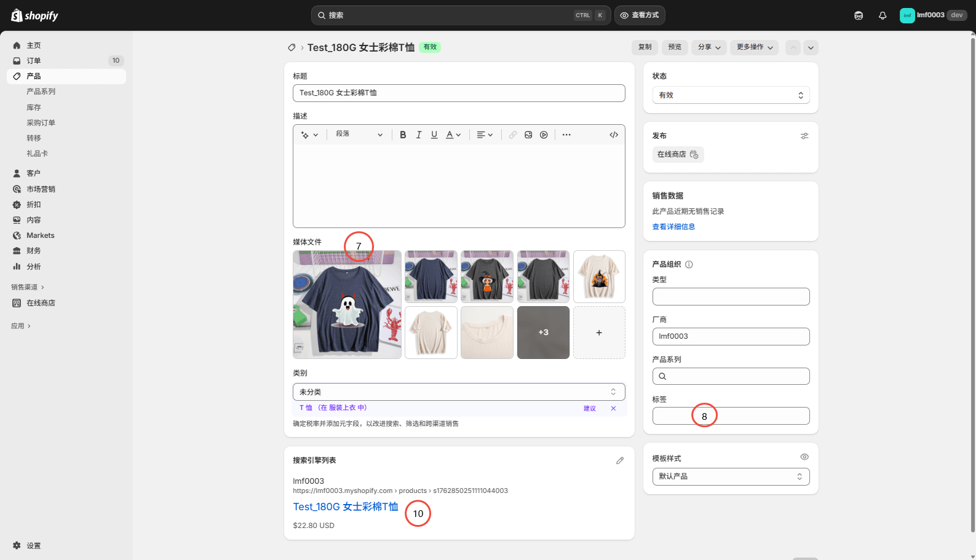The height and width of the screenshot is (560, 976).
Task: Expand the 销售渠道 section
Action: (28, 287)
